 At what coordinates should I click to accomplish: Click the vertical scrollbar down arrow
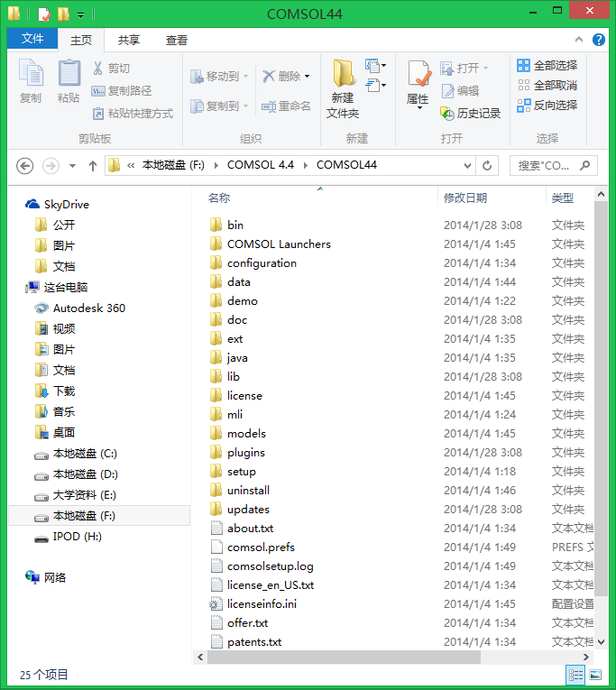601,642
